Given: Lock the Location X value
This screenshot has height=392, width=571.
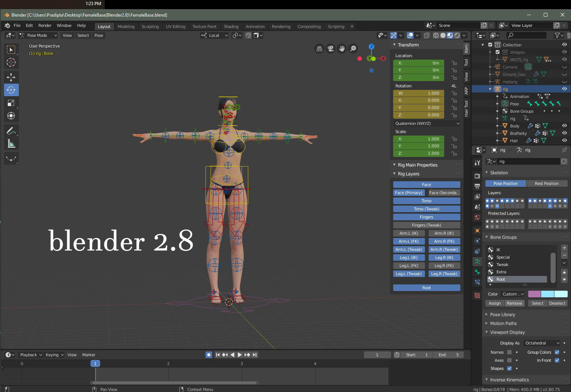Looking at the screenshot, I should (454, 63).
